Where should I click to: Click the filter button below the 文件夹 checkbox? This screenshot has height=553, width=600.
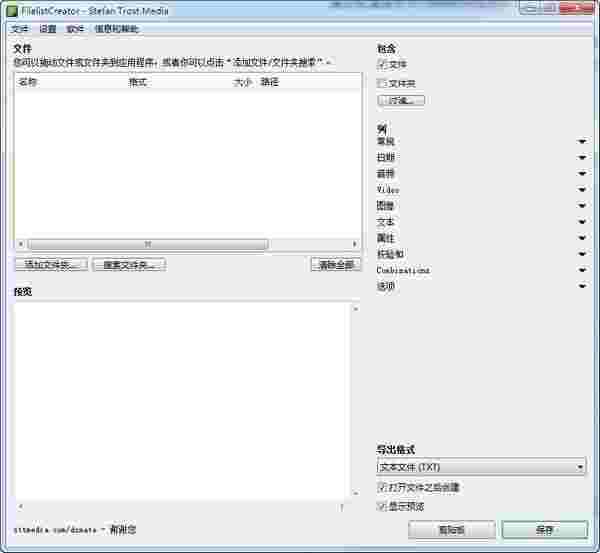(401, 101)
